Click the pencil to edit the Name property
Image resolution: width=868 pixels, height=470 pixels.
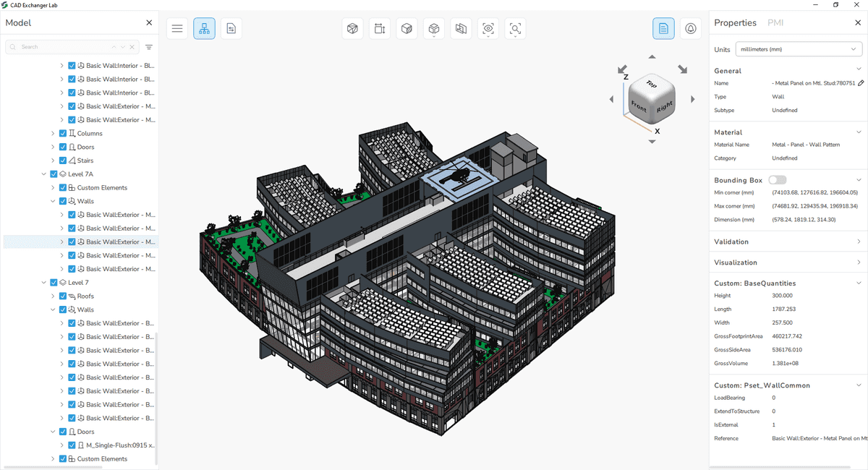(861, 83)
